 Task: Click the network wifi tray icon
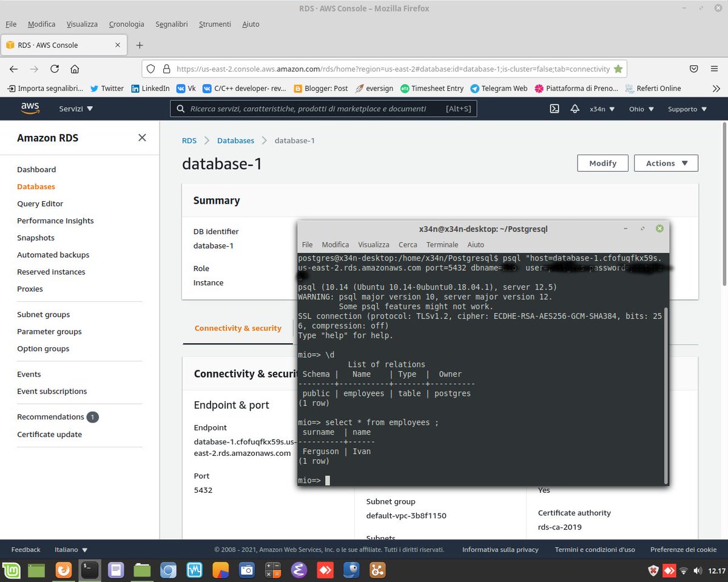point(684,571)
